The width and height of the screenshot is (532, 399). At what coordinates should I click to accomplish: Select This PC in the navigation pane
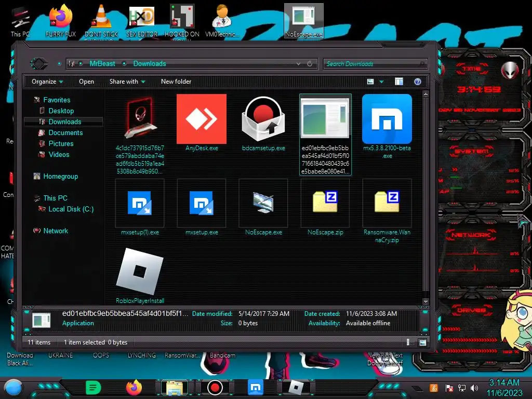click(x=55, y=198)
